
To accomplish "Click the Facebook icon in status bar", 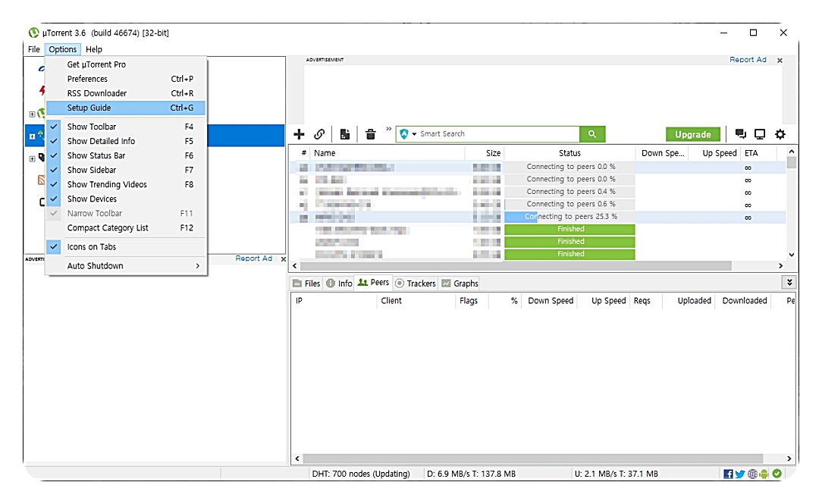I will [x=728, y=474].
